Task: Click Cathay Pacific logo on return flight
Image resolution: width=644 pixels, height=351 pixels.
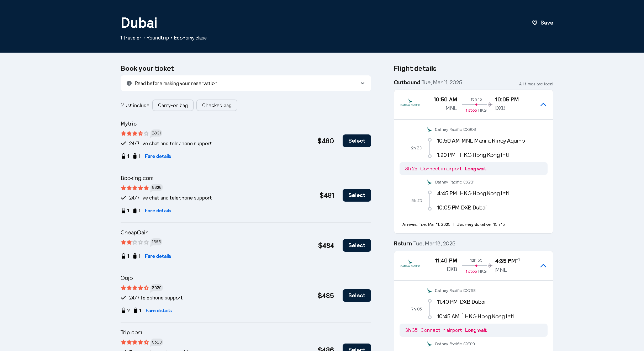Action: point(410,264)
